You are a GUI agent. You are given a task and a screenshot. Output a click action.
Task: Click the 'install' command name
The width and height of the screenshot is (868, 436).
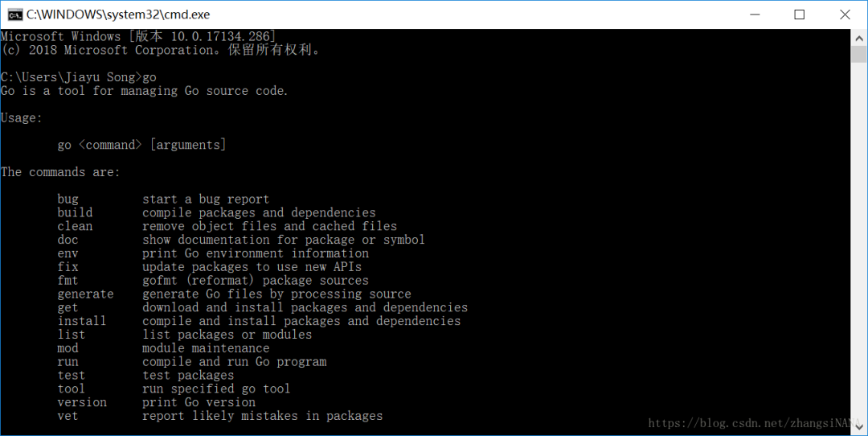[82, 321]
